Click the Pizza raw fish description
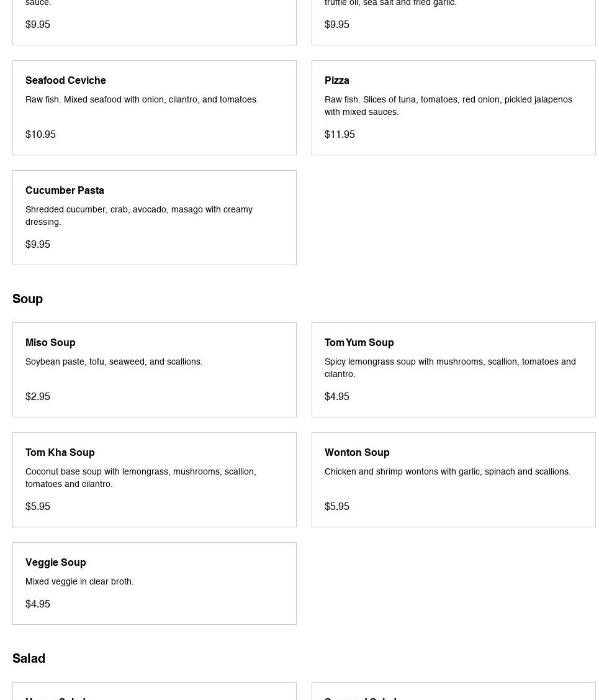 (x=448, y=106)
